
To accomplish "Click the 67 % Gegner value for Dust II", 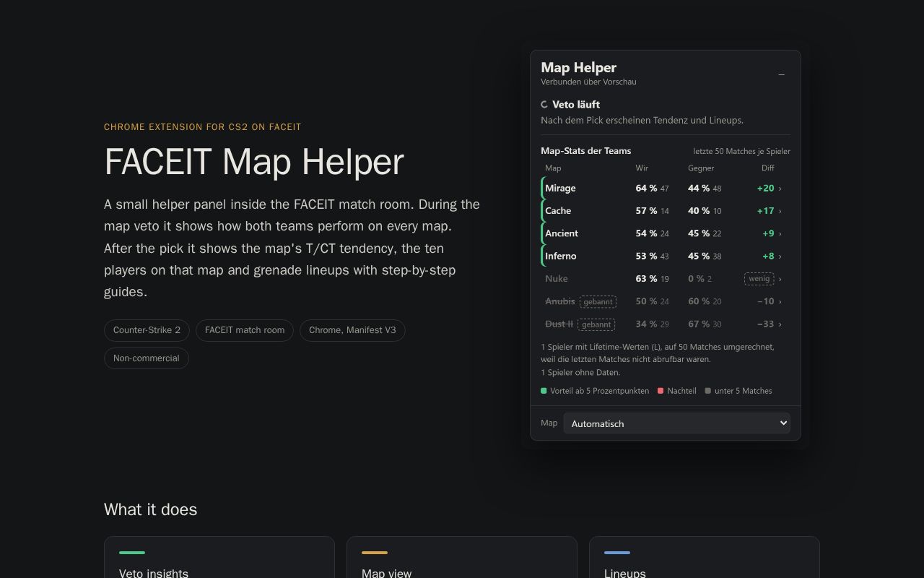I will (x=699, y=324).
